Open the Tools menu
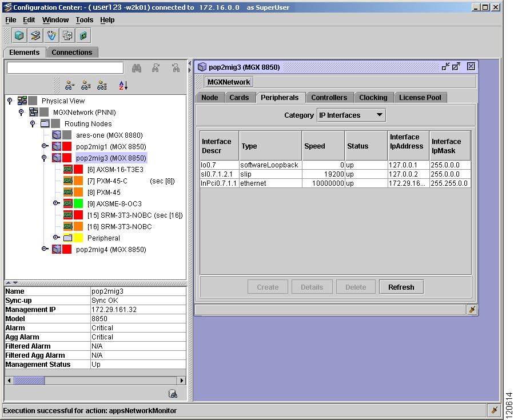This screenshot has width=514, height=420. tap(85, 20)
